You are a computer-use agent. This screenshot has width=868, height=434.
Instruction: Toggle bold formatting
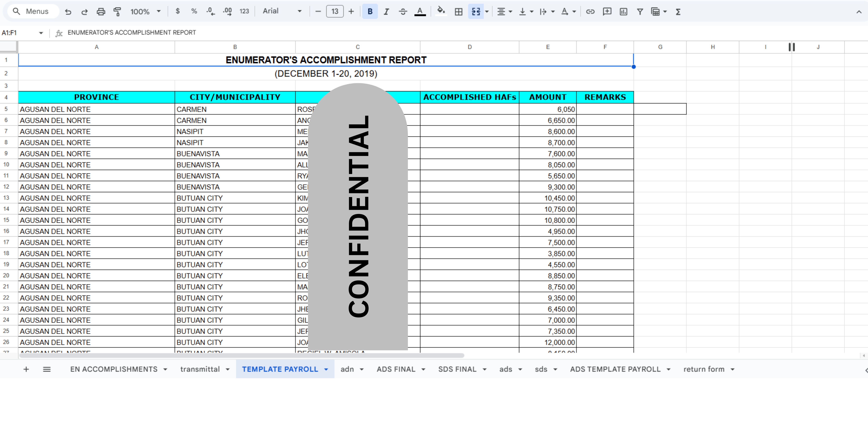point(370,11)
